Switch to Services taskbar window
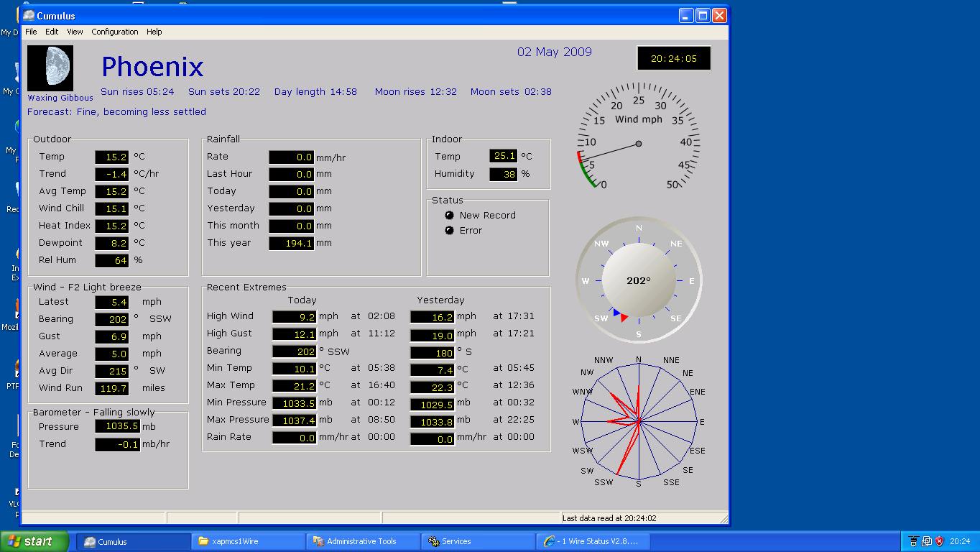This screenshot has width=980, height=552. click(x=478, y=541)
